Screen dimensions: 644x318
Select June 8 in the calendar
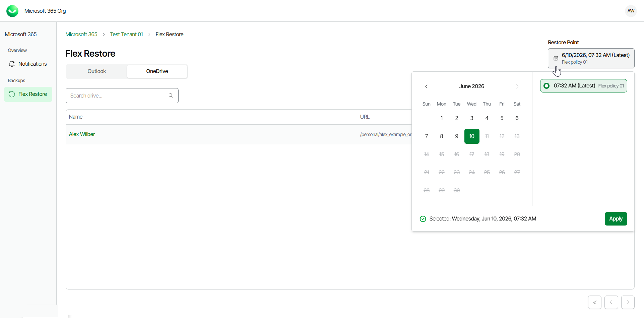[x=442, y=136]
